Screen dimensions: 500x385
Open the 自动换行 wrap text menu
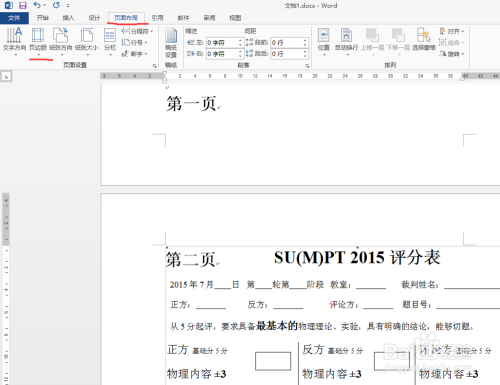click(346, 41)
